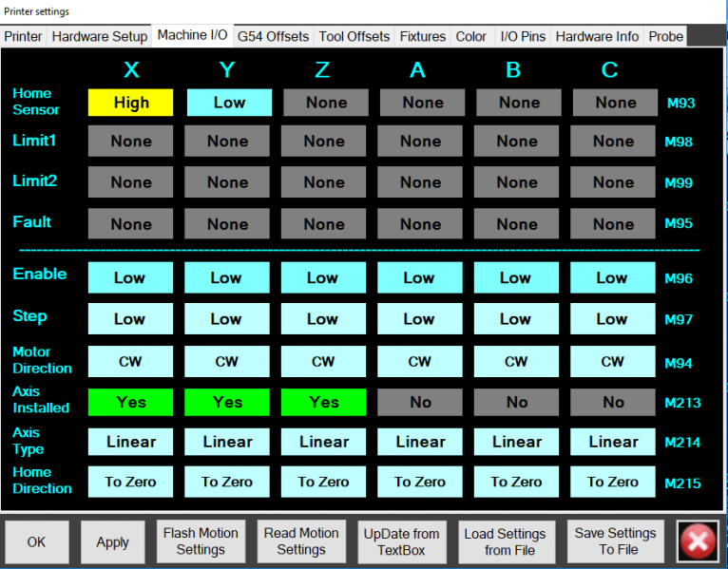Switch to the Hardware Setup tab
This screenshot has height=569, width=728.
[x=100, y=36]
